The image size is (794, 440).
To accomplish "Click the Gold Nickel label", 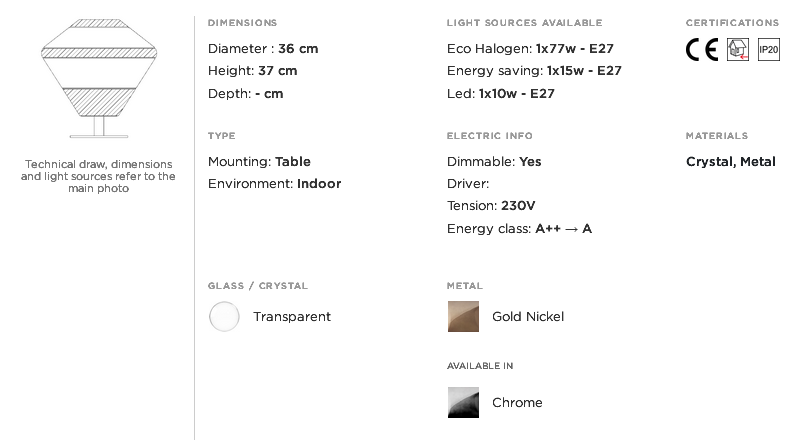I will (x=528, y=317).
